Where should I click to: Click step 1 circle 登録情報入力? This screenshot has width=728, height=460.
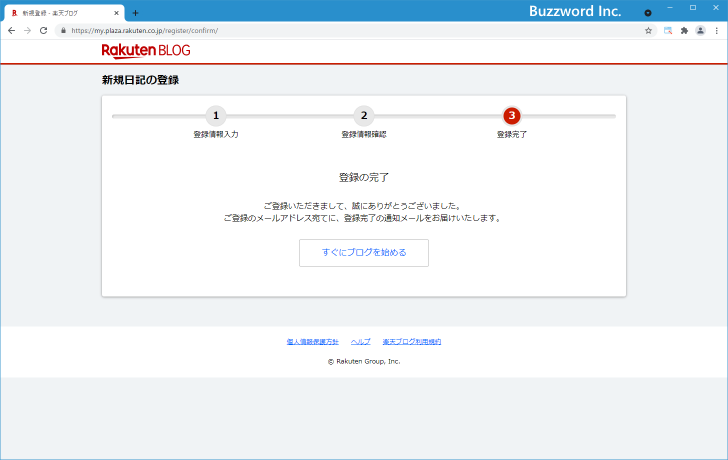(x=216, y=116)
